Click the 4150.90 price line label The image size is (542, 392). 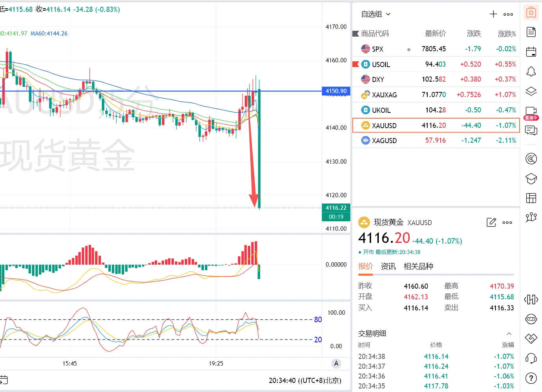pos(336,91)
